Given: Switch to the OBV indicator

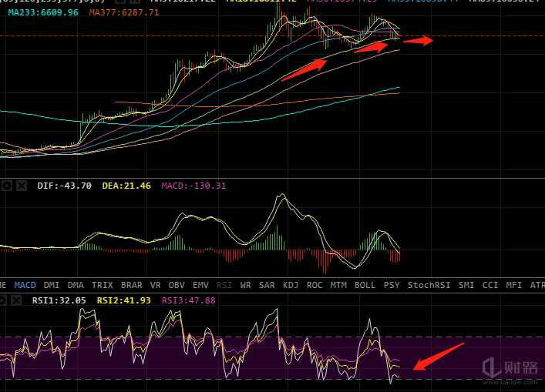Looking at the screenshot, I should (177, 285).
